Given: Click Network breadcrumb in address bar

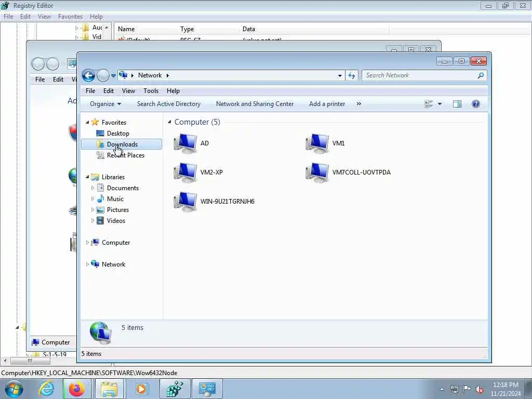Looking at the screenshot, I should (x=150, y=75).
